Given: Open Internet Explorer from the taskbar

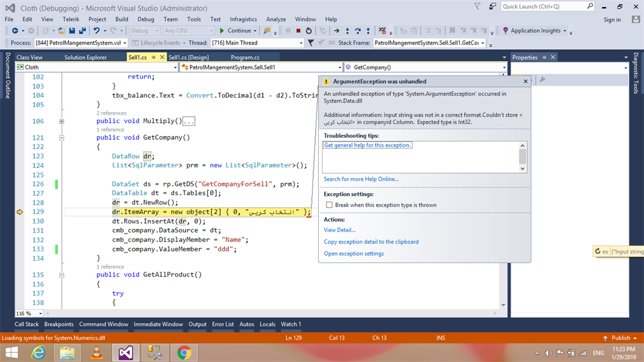Looking at the screenshot, I should click(x=38, y=353).
